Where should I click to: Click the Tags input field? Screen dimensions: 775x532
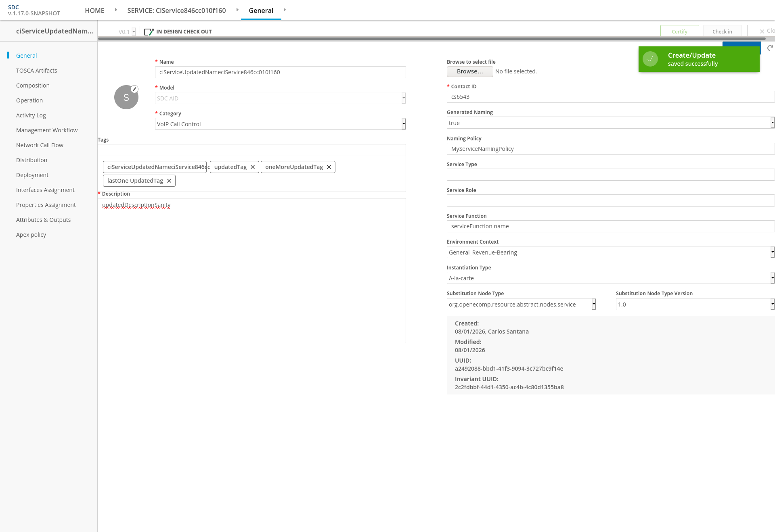(x=251, y=150)
